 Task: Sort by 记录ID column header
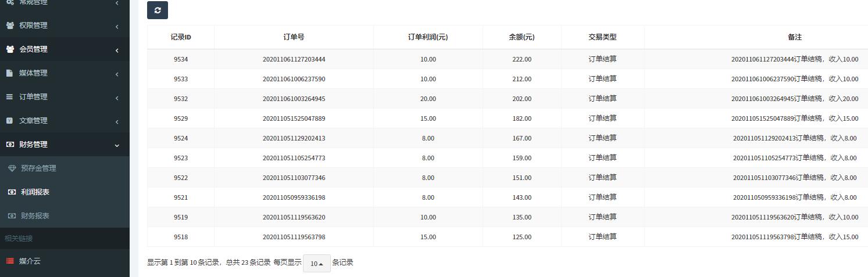(181, 37)
